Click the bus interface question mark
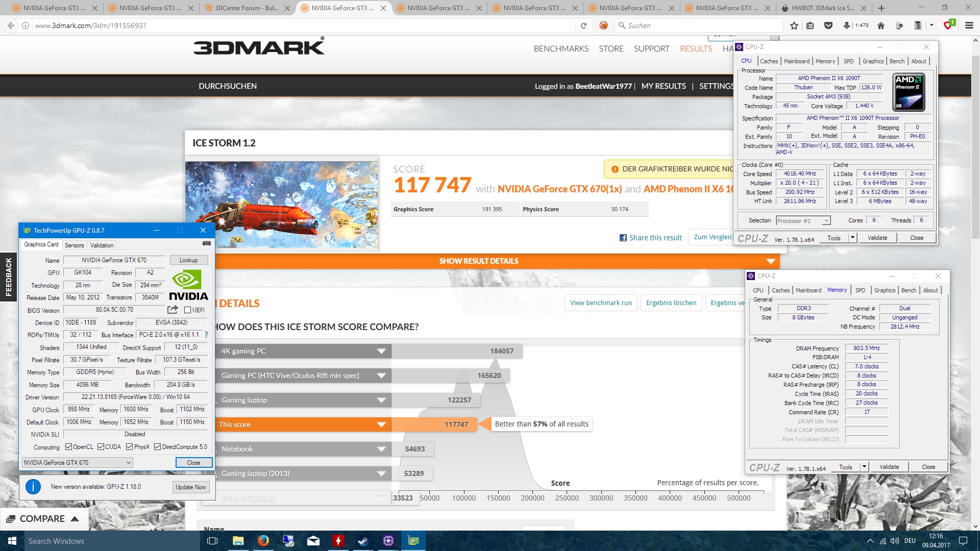This screenshot has width=980, height=551. coord(206,335)
